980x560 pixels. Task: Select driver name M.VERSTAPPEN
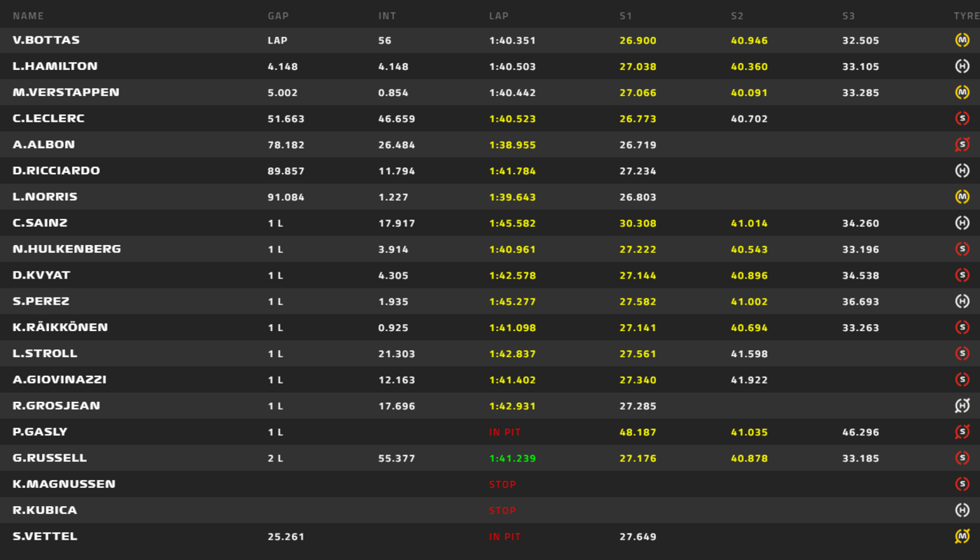click(x=66, y=92)
